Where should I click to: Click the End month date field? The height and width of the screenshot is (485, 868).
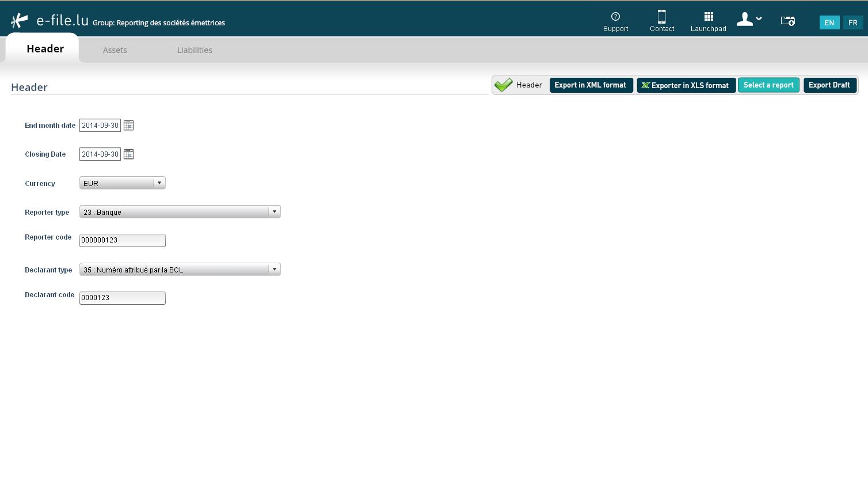(100, 126)
